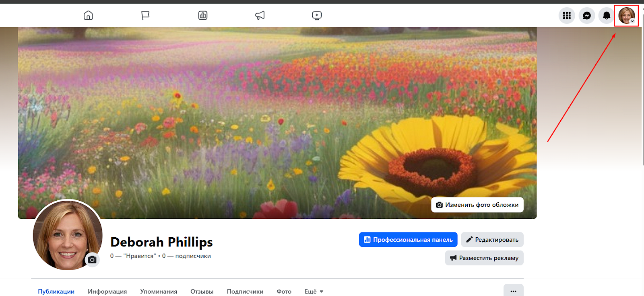Click Разместить рекламу button
Viewport: 644px width, 296px height.
[484, 258]
